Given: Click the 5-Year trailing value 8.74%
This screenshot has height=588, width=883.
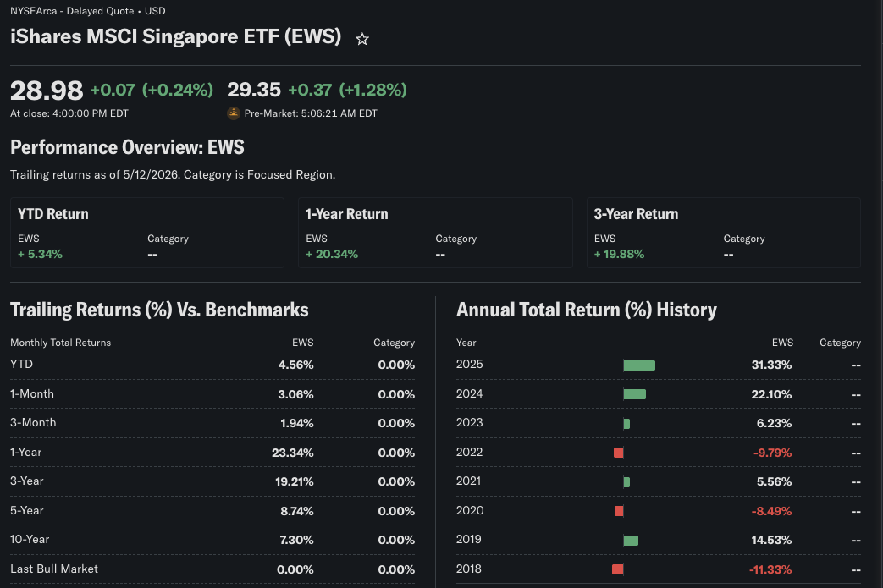Looking at the screenshot, I should click(x=297, y=511).
